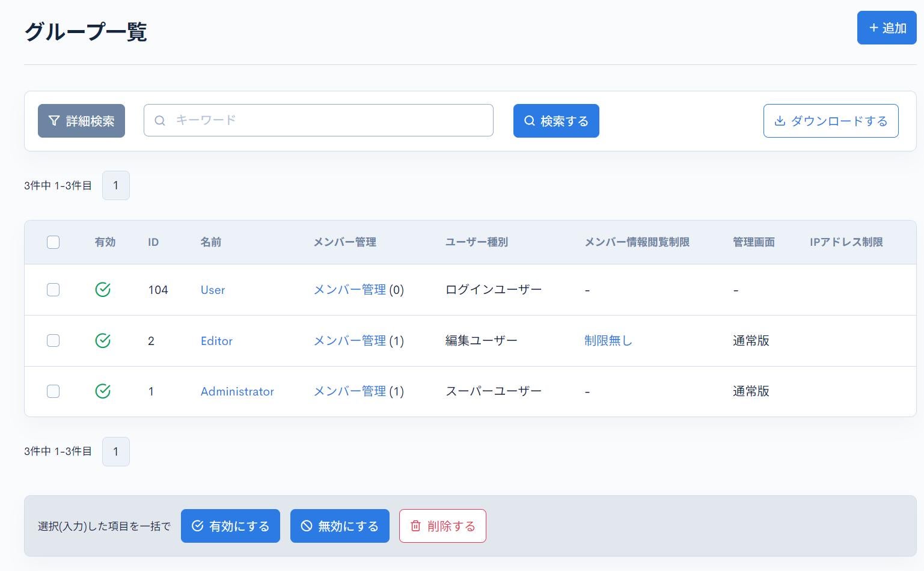Click the trash icon on the 削除する button
Image resolution: width=924 pixels, height=571 pixels.
pyautogui.click(x=415, y=525)
